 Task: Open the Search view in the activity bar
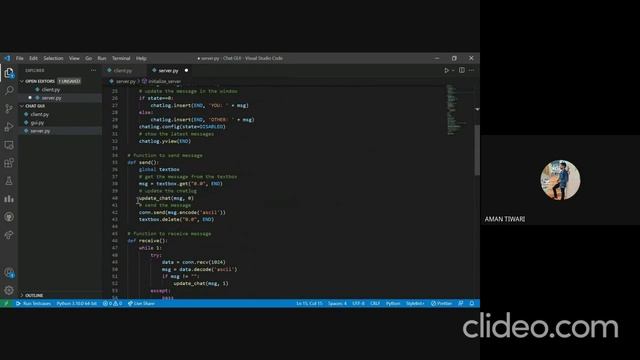[9, 90]
